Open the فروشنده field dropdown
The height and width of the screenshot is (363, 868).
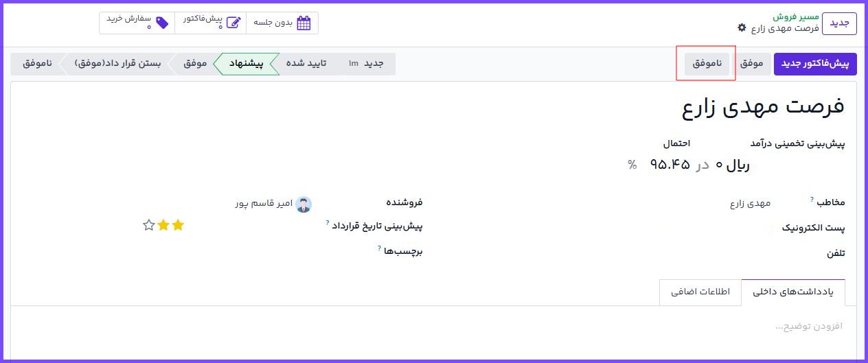pyautogui.click(x=275, y=204)
